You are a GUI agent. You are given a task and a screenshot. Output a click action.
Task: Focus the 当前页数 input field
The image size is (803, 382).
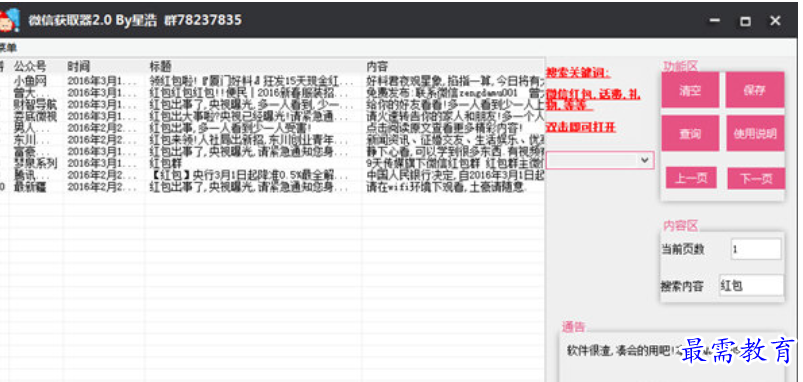pos(756,249)
